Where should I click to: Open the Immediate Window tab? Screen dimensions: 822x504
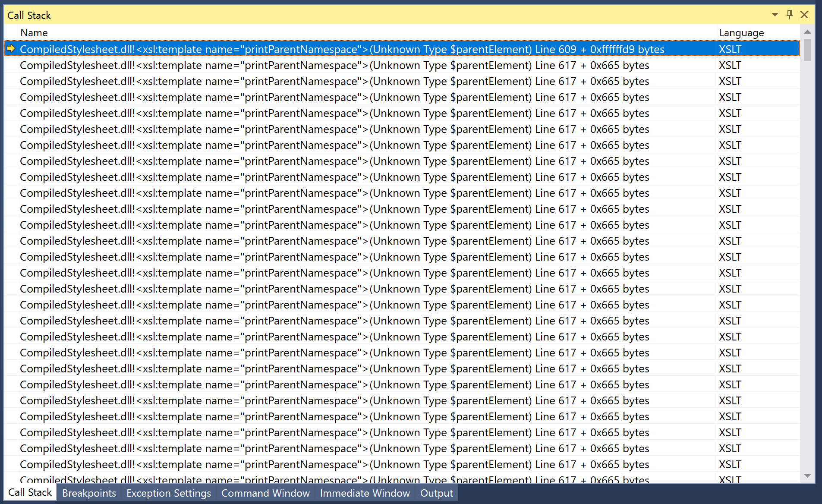pos(365,493)
